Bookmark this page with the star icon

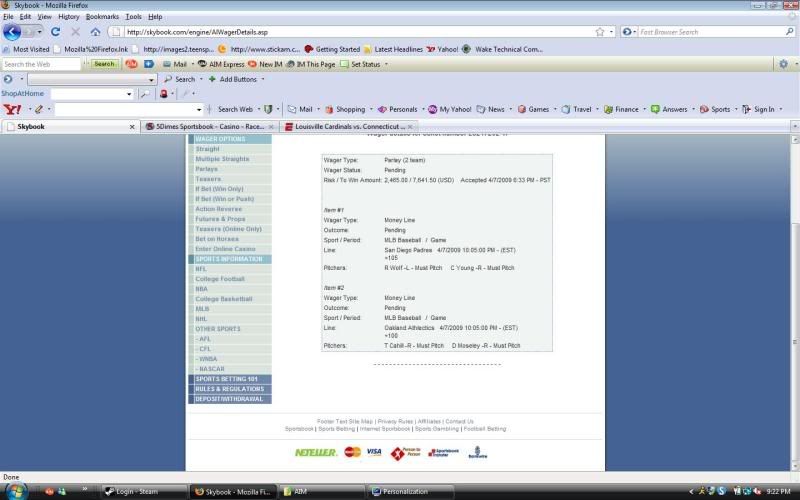coord(599,32)
